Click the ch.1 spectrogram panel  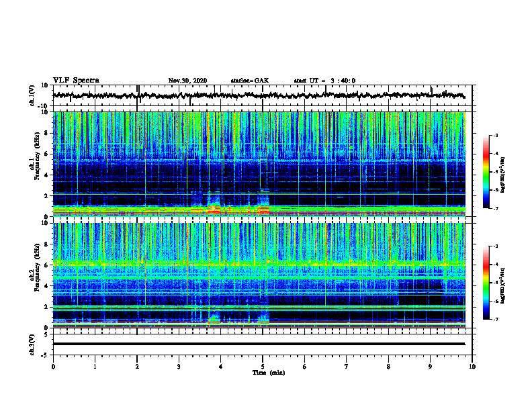259,164
